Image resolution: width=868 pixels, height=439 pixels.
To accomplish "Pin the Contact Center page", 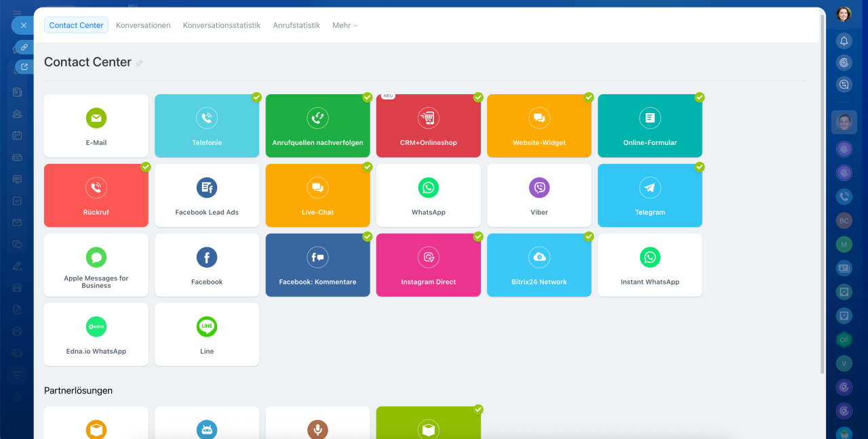I will pyautogui.click(x=140, y=63).
